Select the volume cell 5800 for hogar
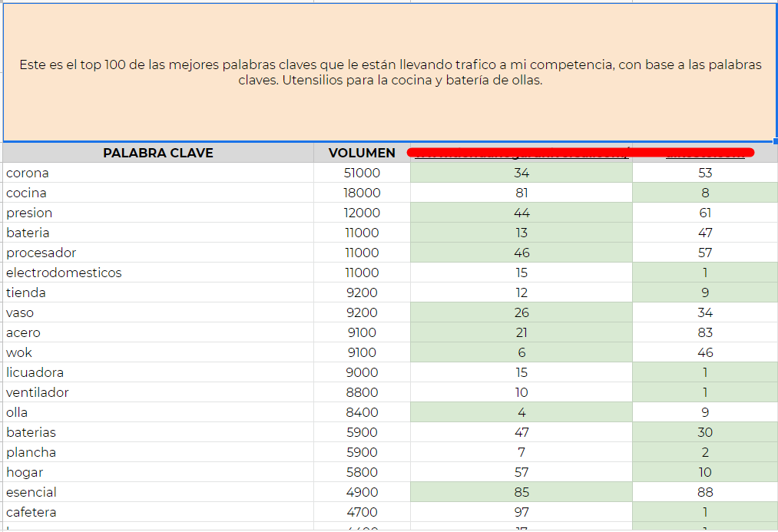The image size is (778, 532). (x=362, y=472)
